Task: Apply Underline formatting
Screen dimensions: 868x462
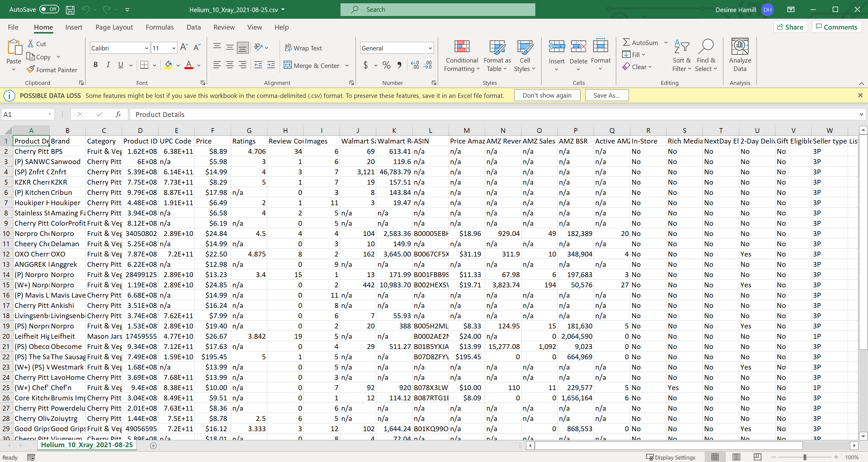Action: (120, 65)
